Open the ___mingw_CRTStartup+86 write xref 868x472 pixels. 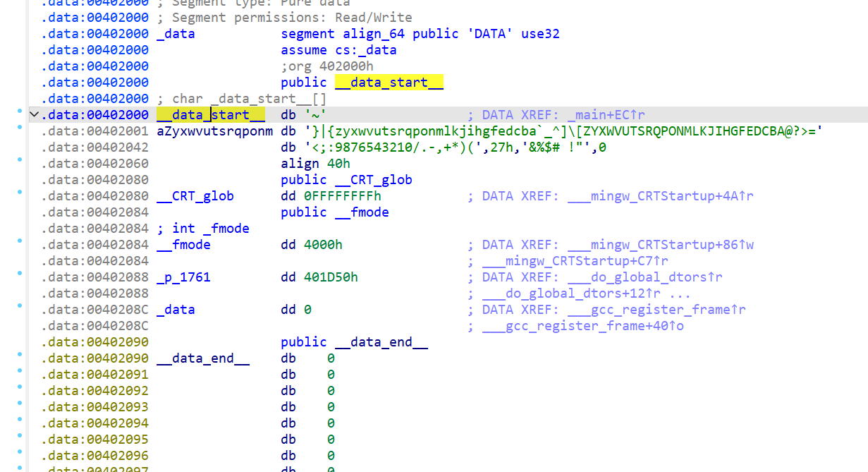click(660, 245)
